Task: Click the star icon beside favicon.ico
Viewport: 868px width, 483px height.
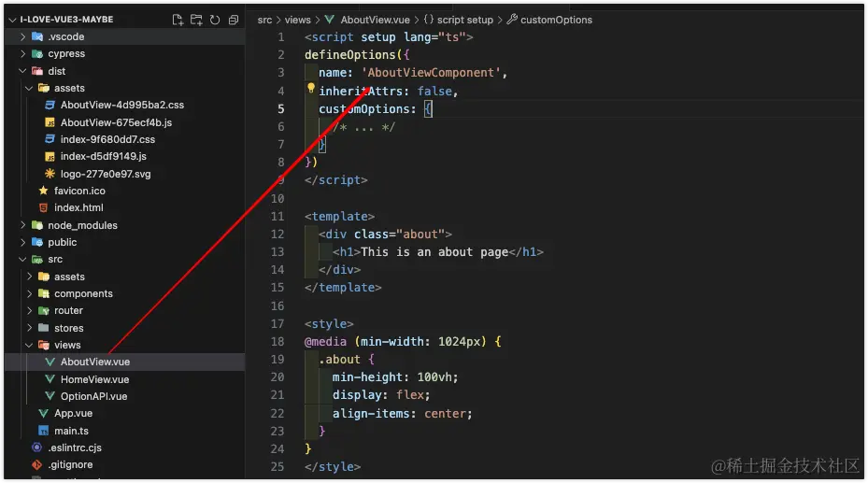Action: click(x=43, y=191)
